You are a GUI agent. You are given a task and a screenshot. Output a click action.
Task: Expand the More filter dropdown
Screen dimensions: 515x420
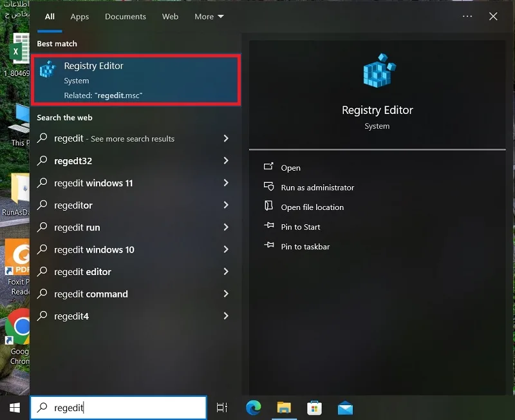click(209, 17)
